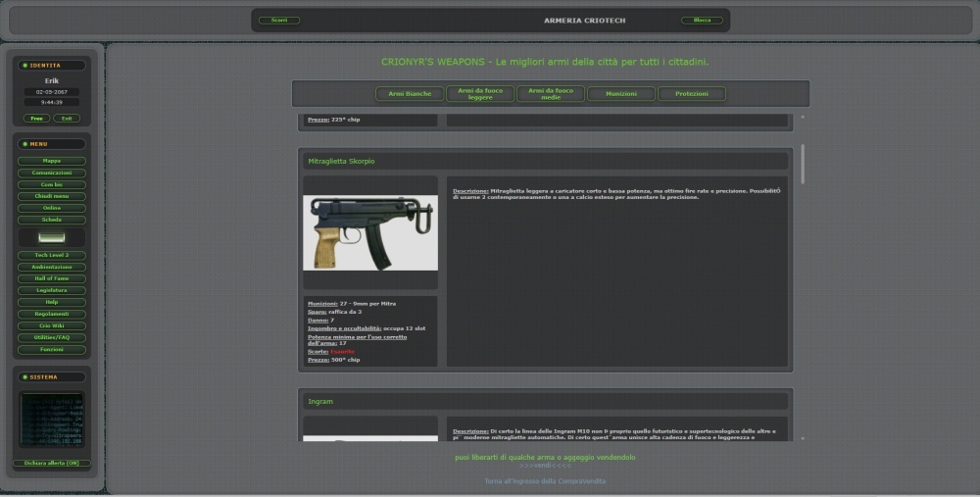Click the Skorpio Descrizione text
Image resolution: width=980 pixels, height=497 pixels.
pos(616,194)
